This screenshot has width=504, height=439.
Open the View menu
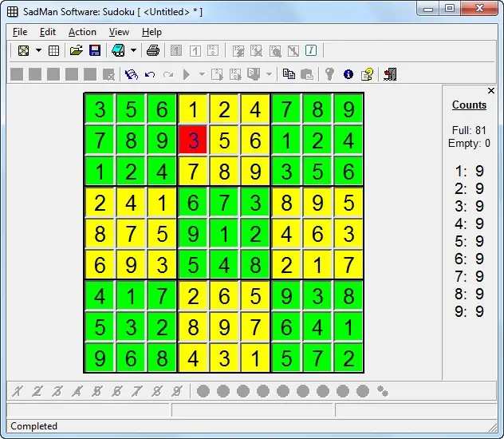[x=119, y=32]
